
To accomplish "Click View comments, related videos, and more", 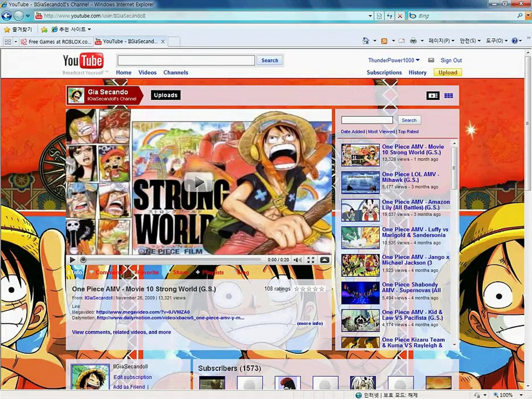I will click(x=121, y=332).
